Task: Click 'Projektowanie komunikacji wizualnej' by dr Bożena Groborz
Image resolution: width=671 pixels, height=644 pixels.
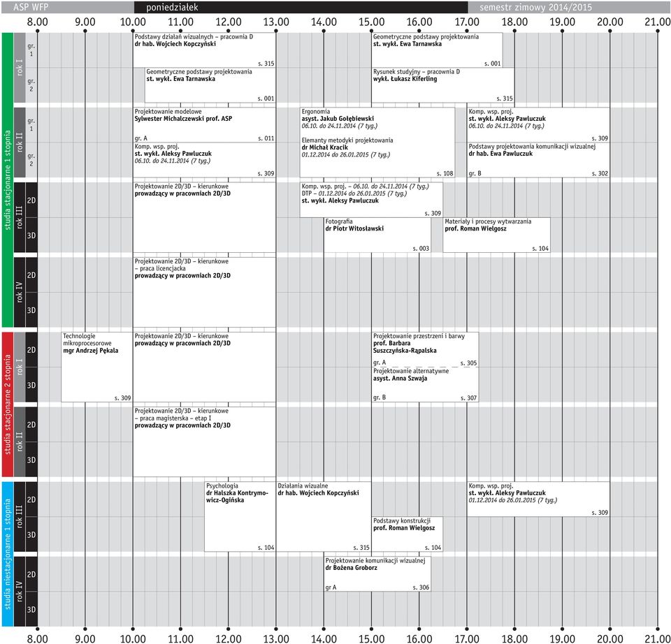Action: (x=377, y=574)
